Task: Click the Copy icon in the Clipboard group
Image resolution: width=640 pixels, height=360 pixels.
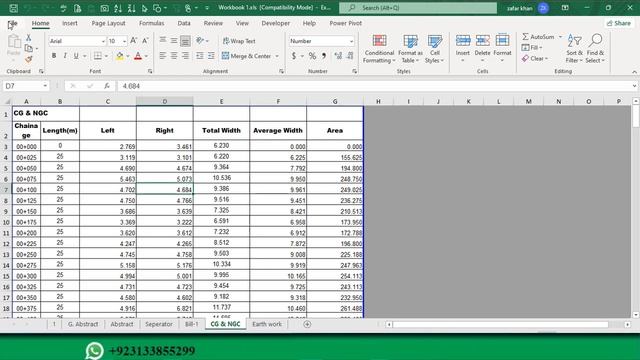Action: [x=29, y=49]
